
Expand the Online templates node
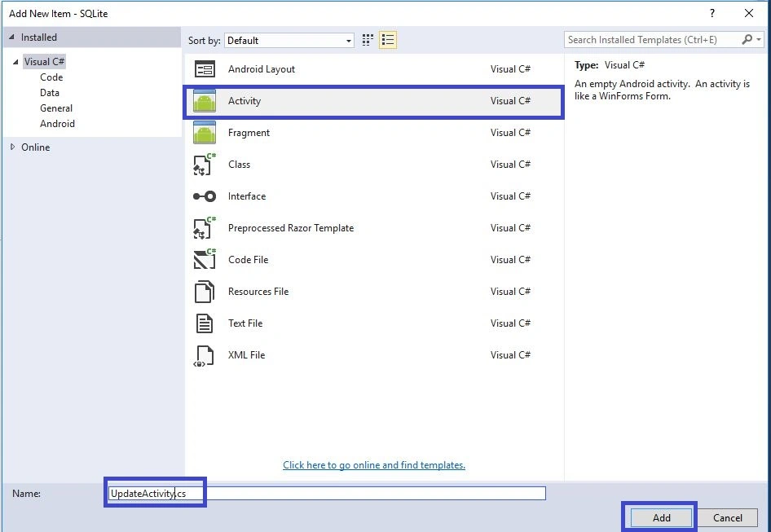point(12,147)
